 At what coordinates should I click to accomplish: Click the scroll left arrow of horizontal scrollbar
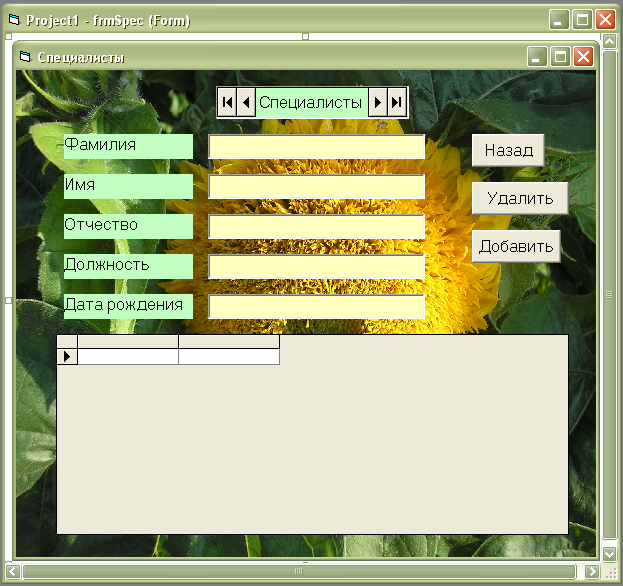pyautogui.click(x=12, y=572)
